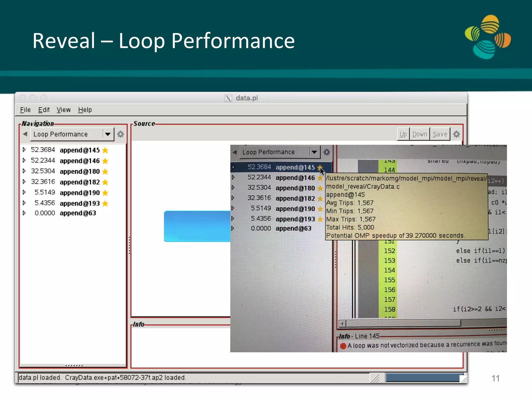Expand the append@180 loop entry
Screen dimensions: 532x399
click(24, 171)
